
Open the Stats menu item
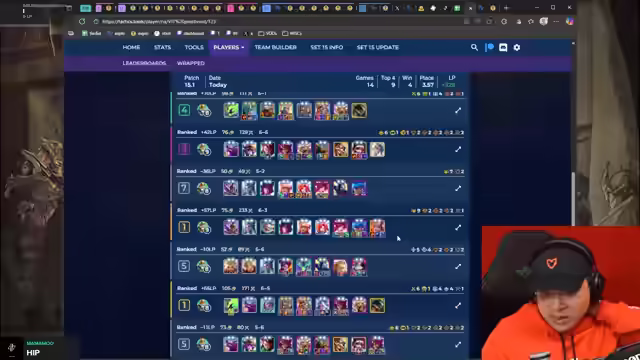pos(162,47)
